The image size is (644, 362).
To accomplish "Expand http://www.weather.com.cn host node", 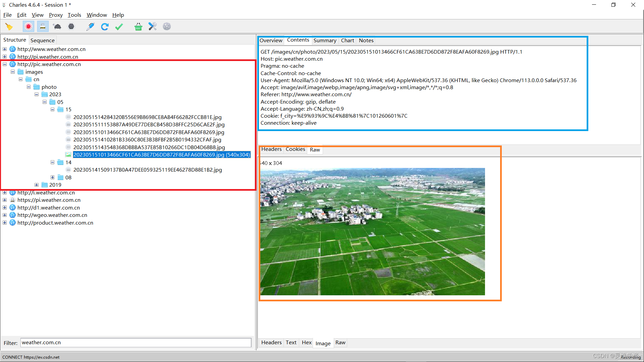I will 5,49.
